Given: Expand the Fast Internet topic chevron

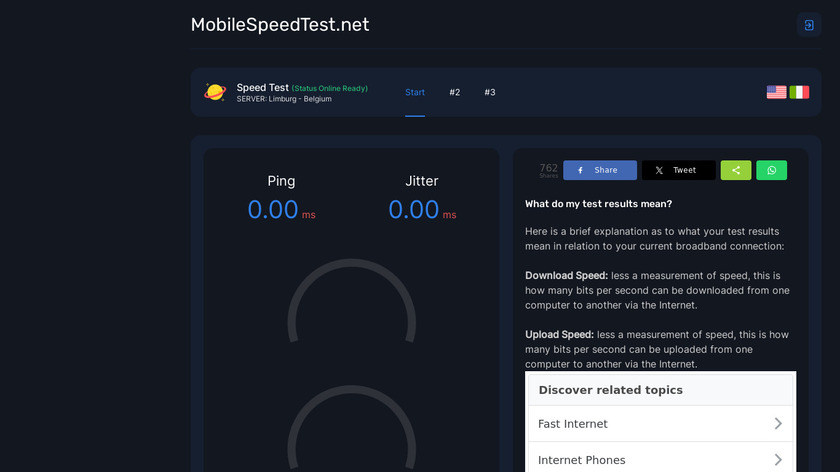Looking at the screenshot, I should coord(778,424).
